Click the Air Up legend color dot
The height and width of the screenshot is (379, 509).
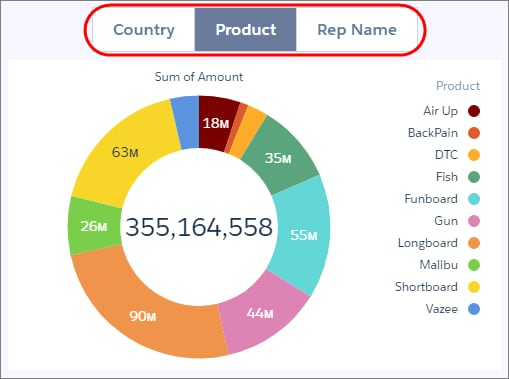click(x=474, y=111)
